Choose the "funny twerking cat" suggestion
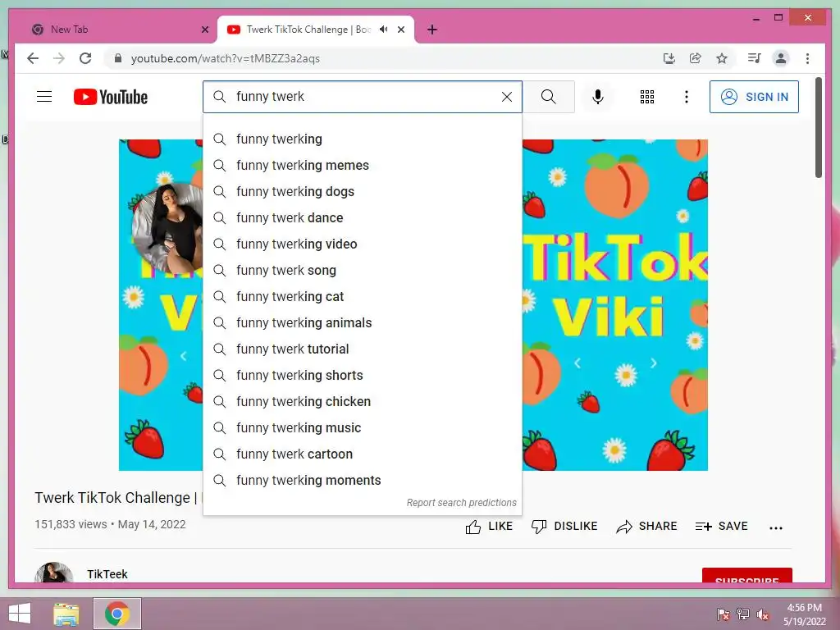Image resolution: width=840 pixels, height=630 pixels. pos(363,297)
